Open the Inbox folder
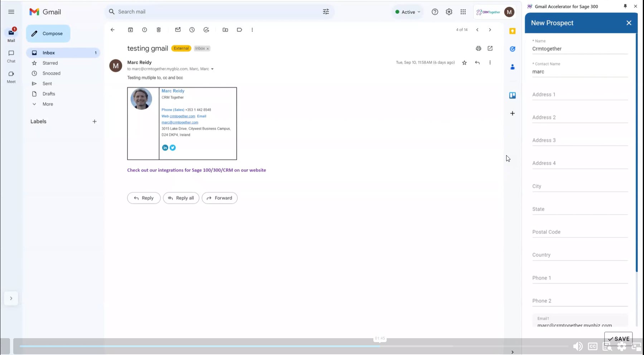 63,53
